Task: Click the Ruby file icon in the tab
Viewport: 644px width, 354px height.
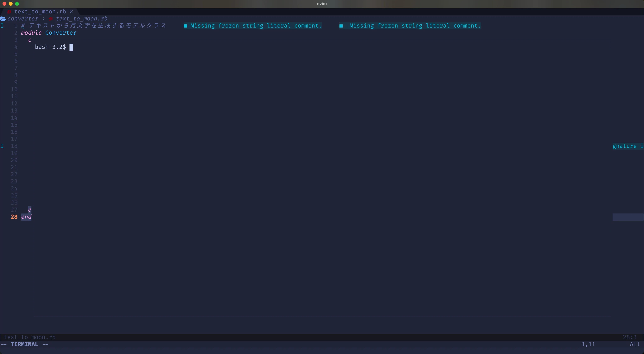Action: 9,12
